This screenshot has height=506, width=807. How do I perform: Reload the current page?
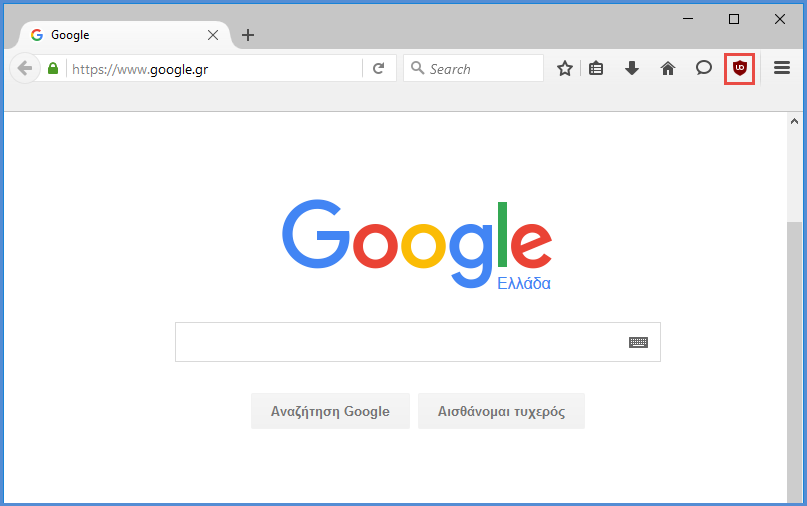[x=379, y=68]
